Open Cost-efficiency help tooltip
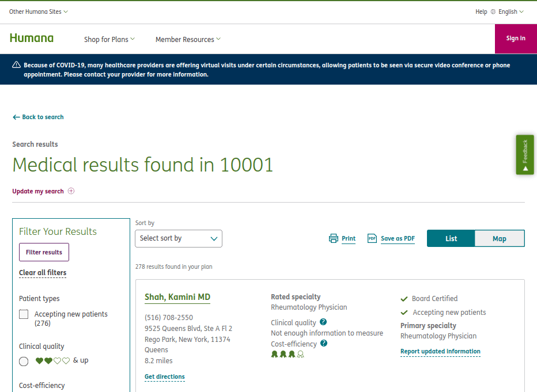The width and height of the screenshot is (537, 392). [324, 343]
